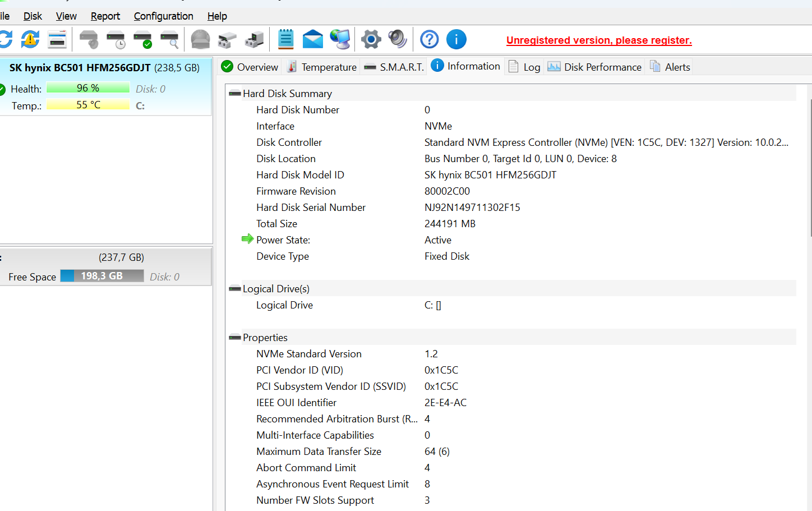This screenshot has width=812, height=511.
Task: Click the blue notepad report icon
Action: pyautogui.click(x=286, y=39)
